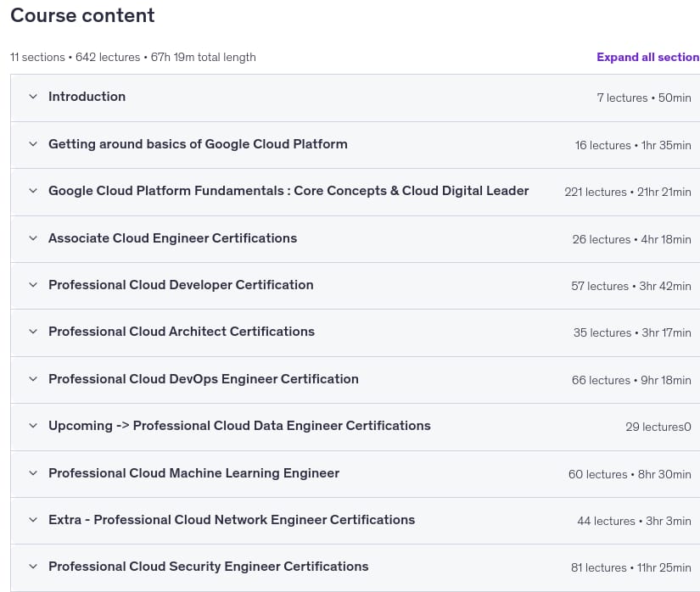The height and width of the screenshot is (592, 700).
Task: Click '16 lectures • 1hr 35min' text
Action: click(x=633, y=145)
